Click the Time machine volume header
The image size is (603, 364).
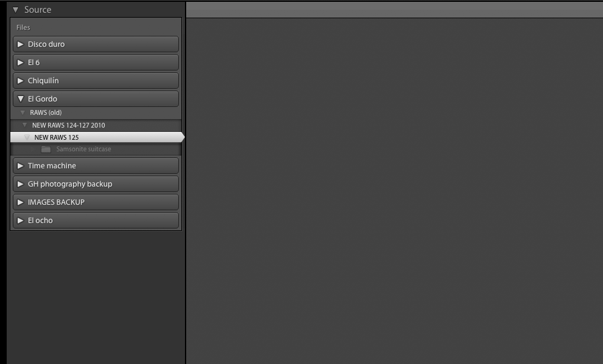coord(96,166)
